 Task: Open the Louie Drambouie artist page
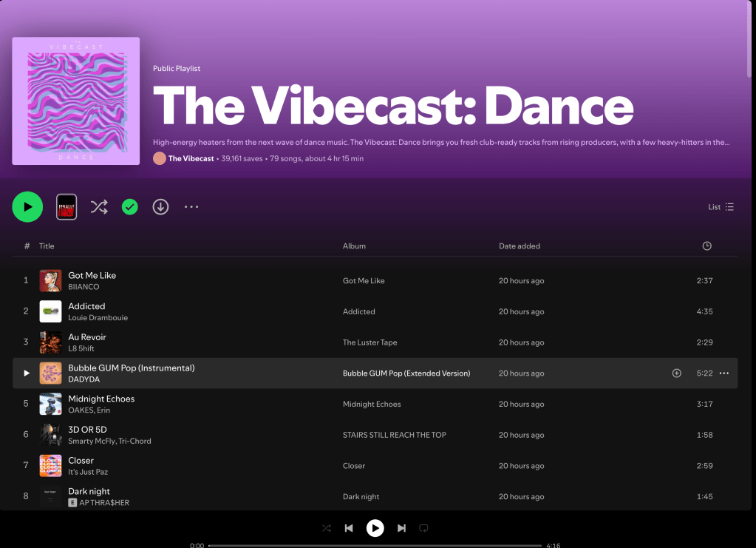coord(98,317)
